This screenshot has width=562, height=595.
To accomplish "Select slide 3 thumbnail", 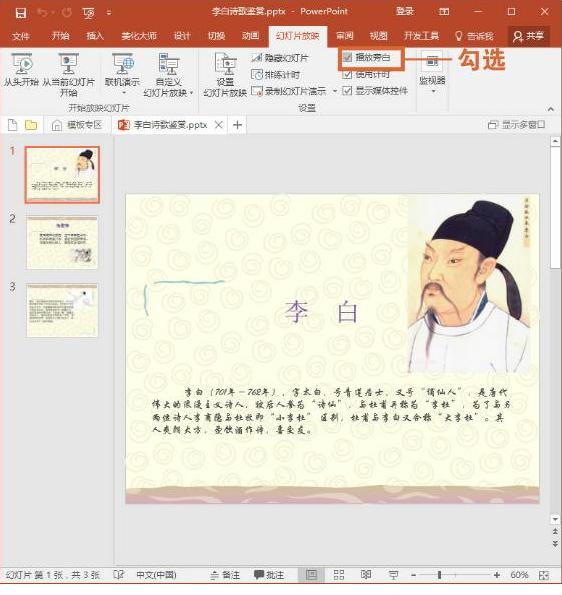I will (62, 310).
